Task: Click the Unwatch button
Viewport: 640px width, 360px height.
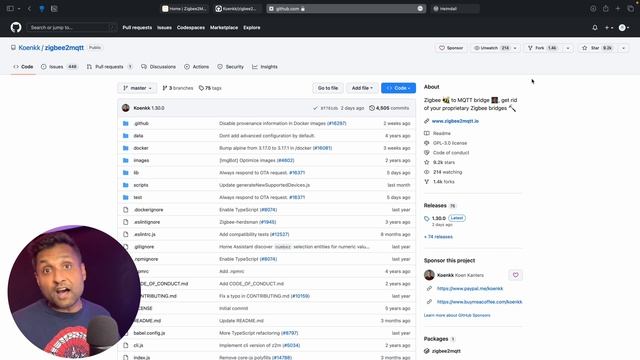Action: [491, 48]
